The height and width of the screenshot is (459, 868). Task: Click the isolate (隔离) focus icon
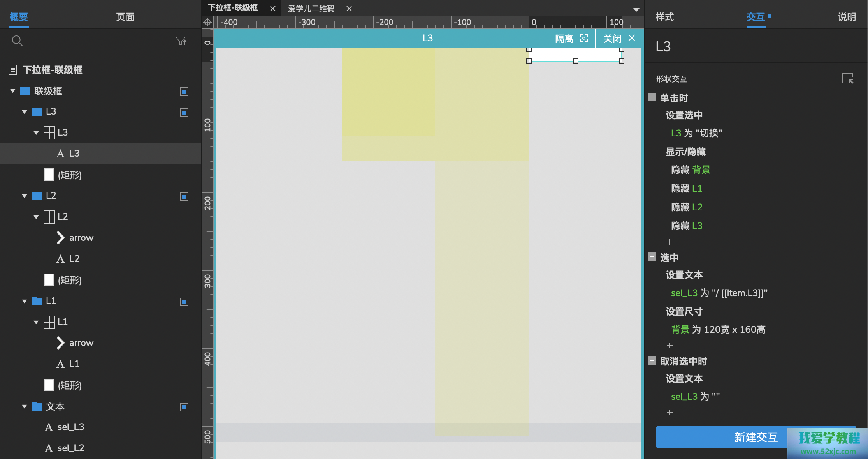[584, 38]
